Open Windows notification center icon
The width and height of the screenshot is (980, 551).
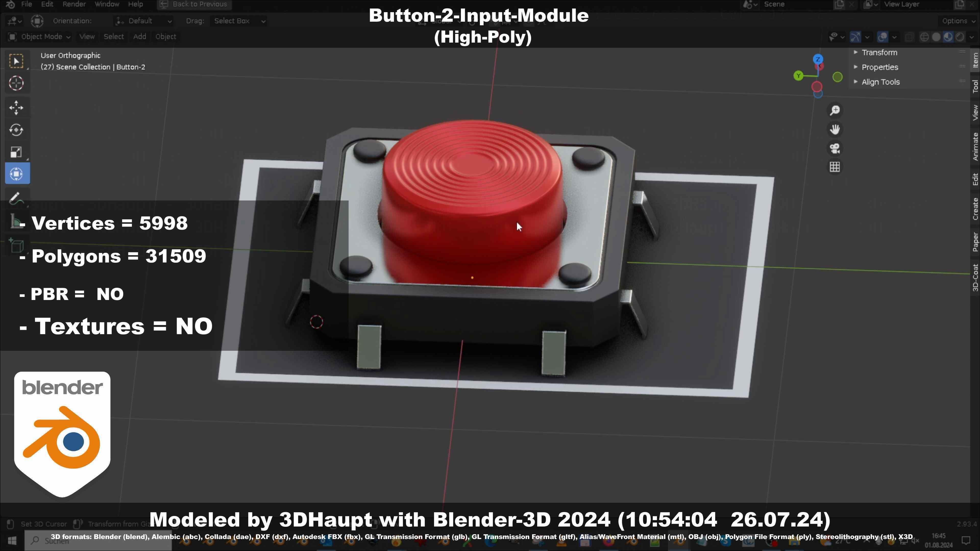coord(965,540)
